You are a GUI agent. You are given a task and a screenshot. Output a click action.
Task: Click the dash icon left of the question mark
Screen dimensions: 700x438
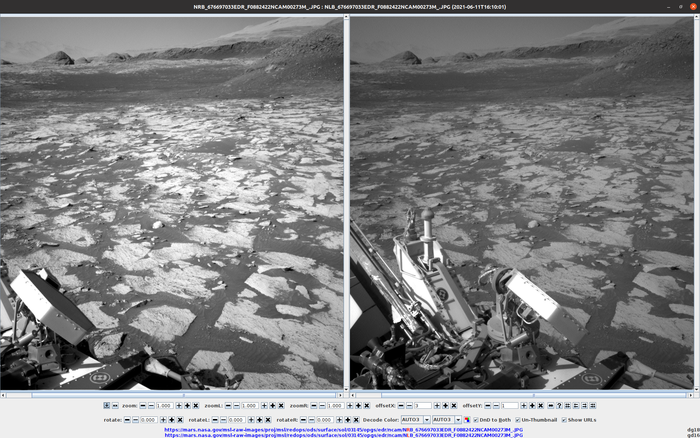(550, 405)
